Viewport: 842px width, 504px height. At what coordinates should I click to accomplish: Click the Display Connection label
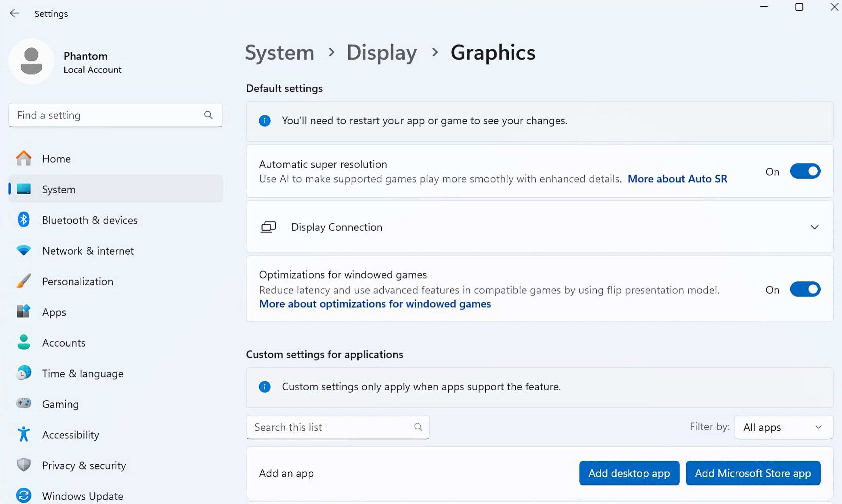point(336,227)
